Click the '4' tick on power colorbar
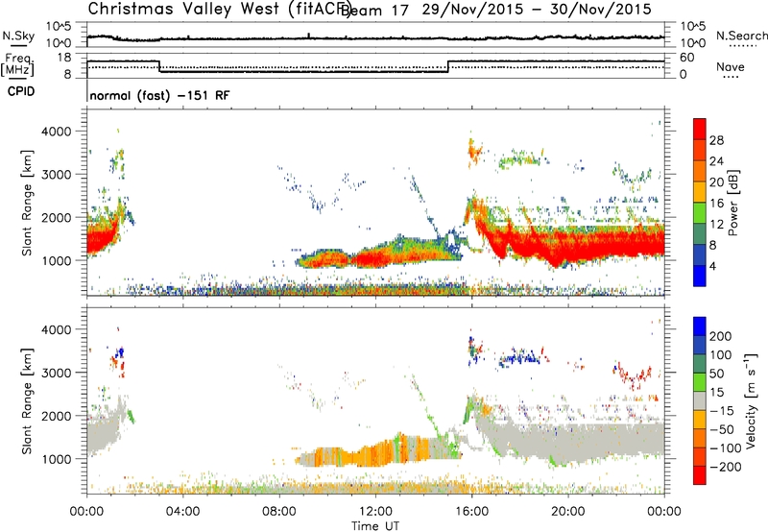Image resolution: width=768 pixels, height=532 pixels. (x=712, y=266)
